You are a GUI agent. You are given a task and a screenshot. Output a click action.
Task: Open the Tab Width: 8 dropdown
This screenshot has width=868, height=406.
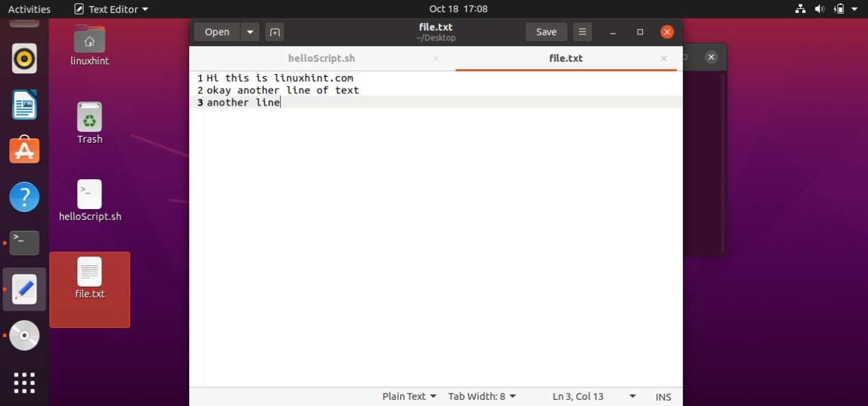[482, 396]
